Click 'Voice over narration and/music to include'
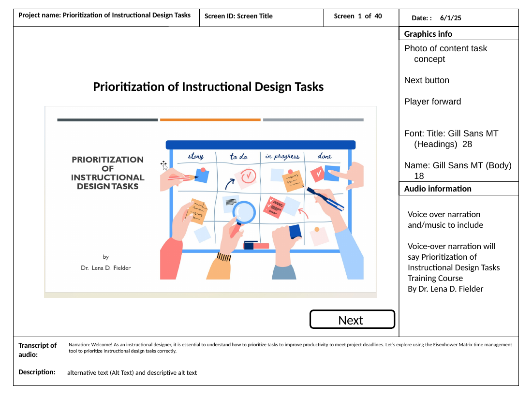This screenshot has width=532, height=399. click(445, 220)
